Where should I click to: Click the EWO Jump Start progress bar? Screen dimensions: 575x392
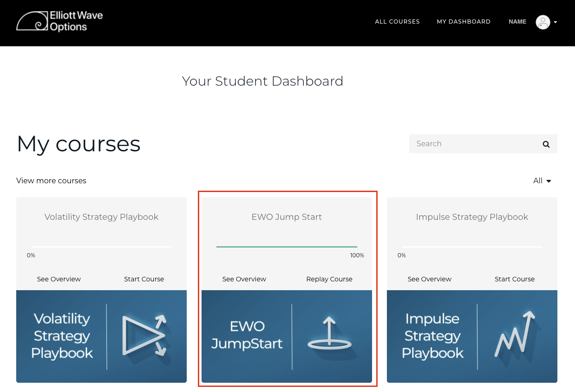pos(287,247)
